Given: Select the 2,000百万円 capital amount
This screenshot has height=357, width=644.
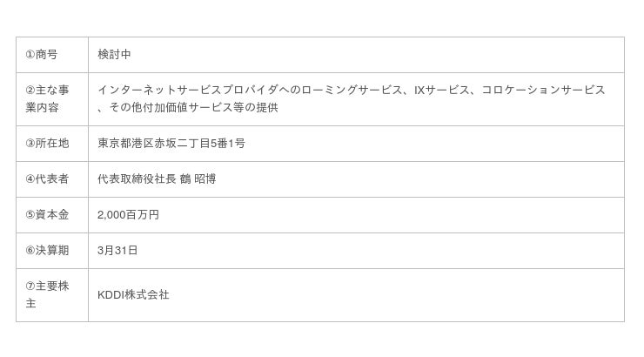Looking at the screenshot, I should click(128, 215).
